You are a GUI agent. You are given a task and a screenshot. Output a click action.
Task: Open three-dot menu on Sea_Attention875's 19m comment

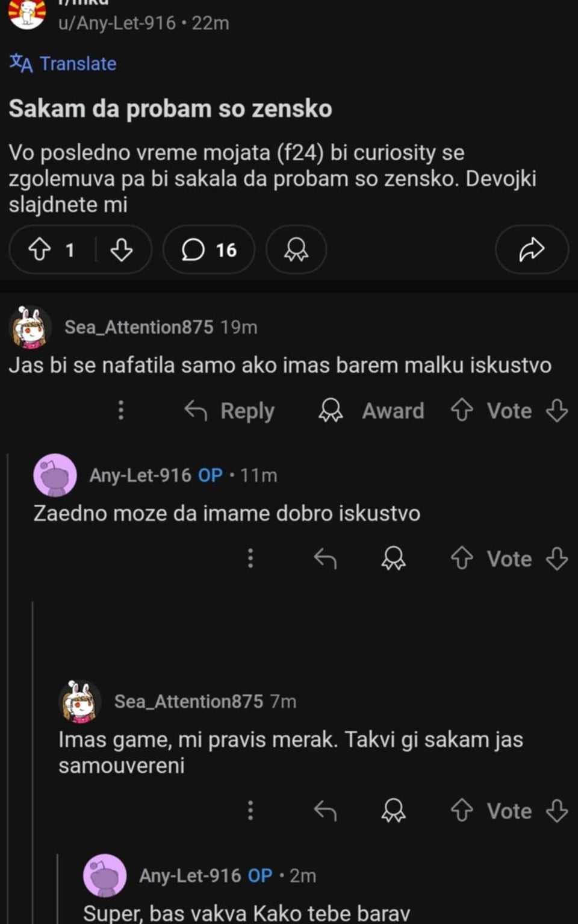[x=121, y=410]
